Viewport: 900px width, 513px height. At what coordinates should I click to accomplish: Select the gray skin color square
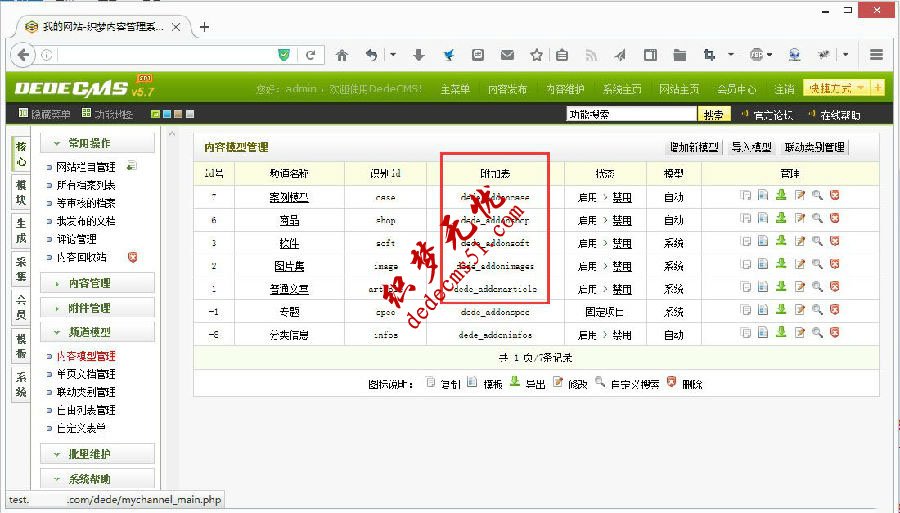190,114
